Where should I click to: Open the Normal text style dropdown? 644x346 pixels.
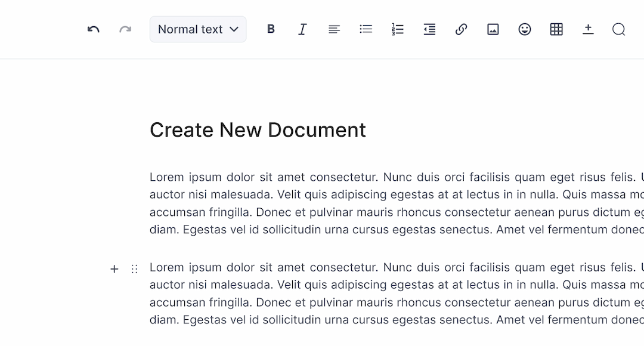[198, 29]
